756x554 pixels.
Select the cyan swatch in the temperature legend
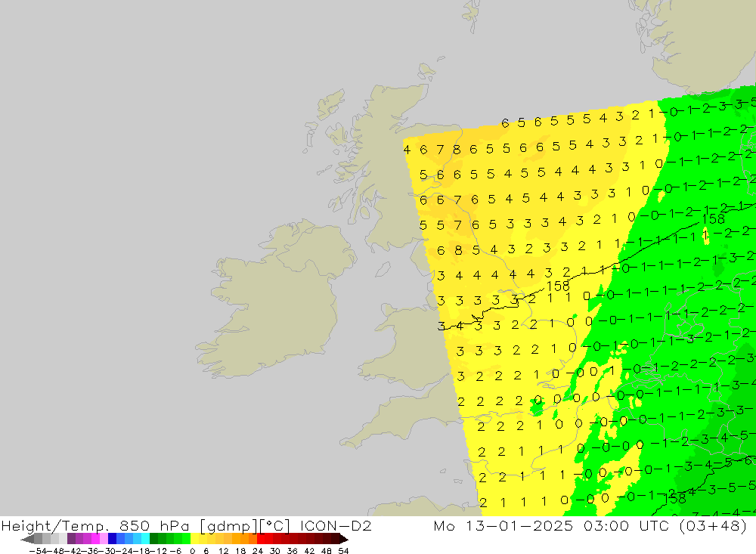[x=146, y=539]
